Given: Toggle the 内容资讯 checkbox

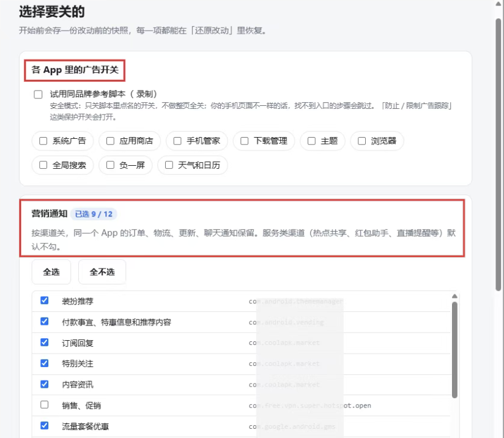Looking at the screenshot, I should pos(45,384).
